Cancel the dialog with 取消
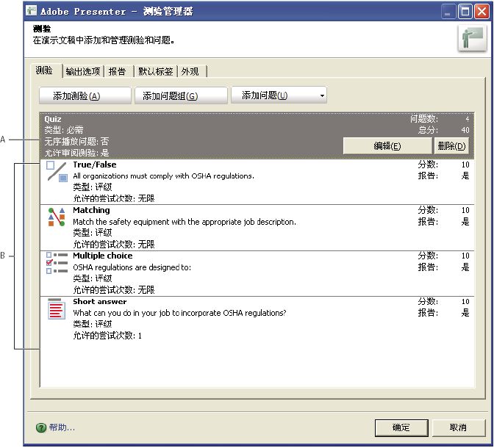494x448 pixels. (458, 427)
